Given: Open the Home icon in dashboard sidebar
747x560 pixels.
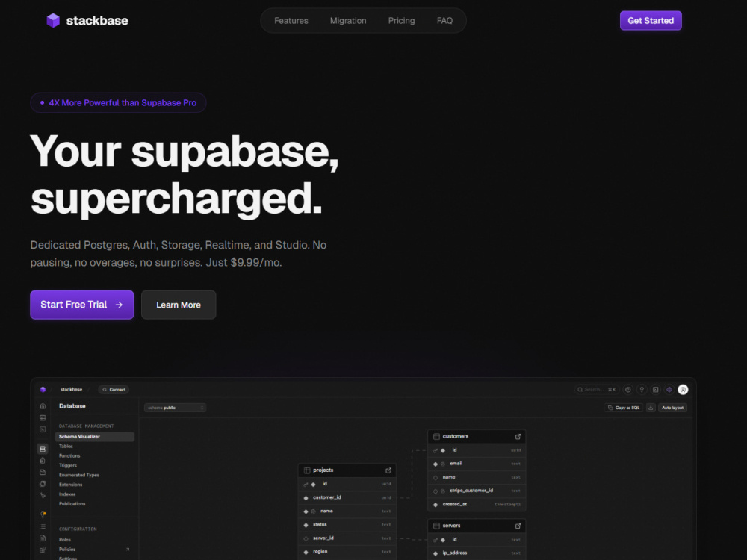Looking at the screenshot, I should pos(43,406).
